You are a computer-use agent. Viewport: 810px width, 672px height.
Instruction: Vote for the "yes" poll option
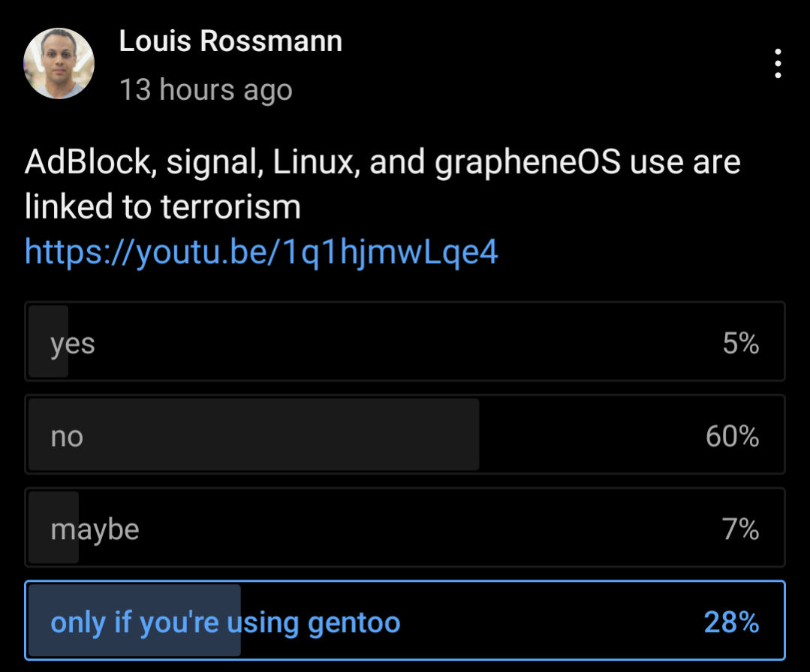coord(405,342)
